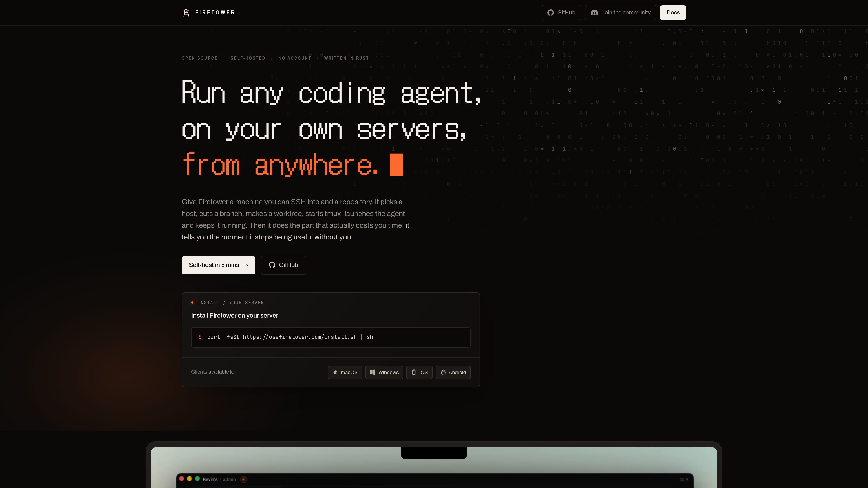This screenshot has width=868, height=488.
Task: Go to the FIRETOWER brand name link
Action: pyautogui.click(x=215, y=13)
